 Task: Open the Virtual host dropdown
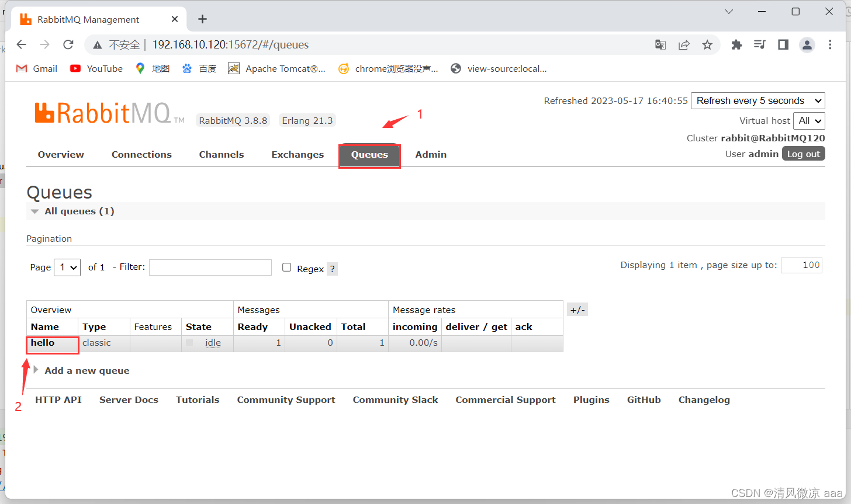point(809,121)
